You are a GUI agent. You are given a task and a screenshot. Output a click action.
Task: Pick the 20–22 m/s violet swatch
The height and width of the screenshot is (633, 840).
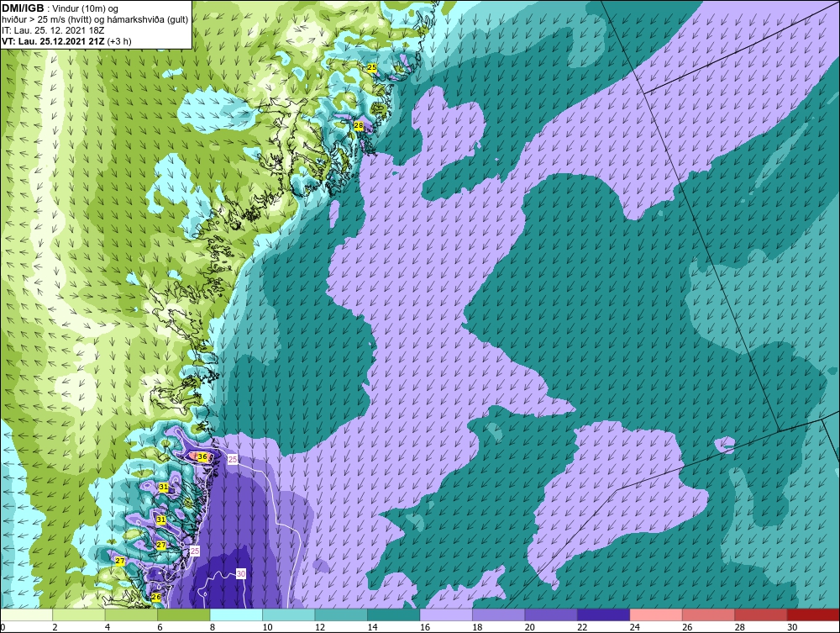click(551, 615)
